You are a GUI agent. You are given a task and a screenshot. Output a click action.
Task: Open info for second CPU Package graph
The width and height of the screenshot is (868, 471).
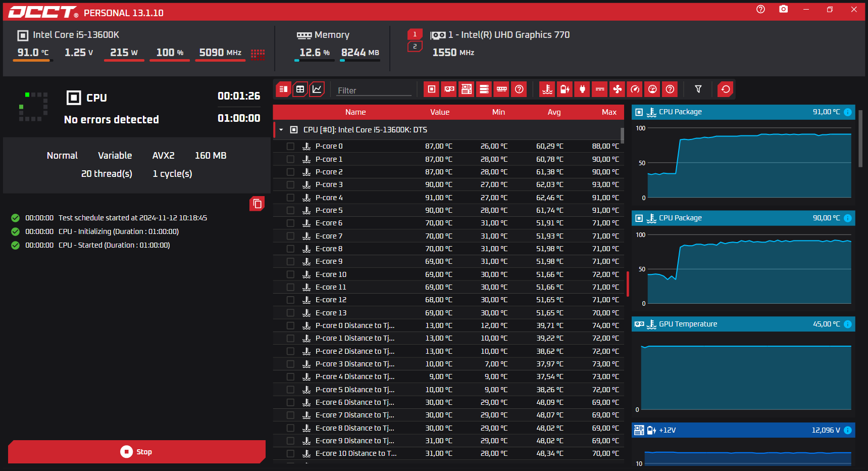pyautogui.click(x=848, y=218)
